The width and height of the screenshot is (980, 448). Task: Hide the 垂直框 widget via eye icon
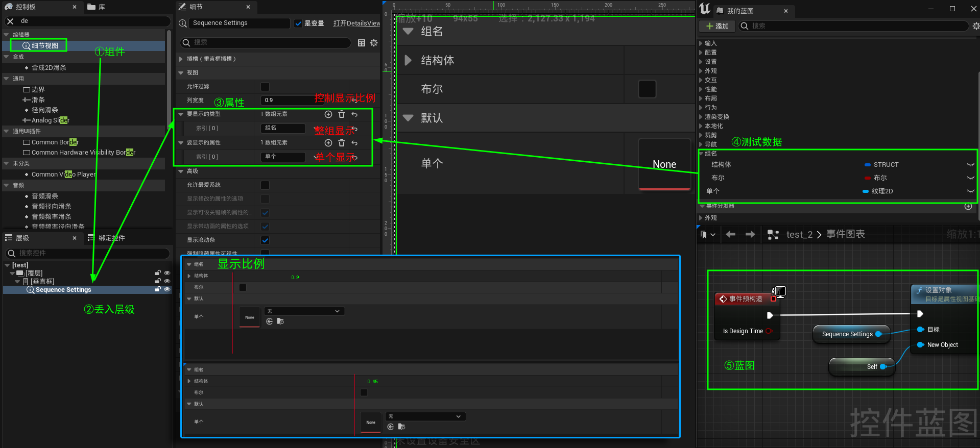tap(167, 281)
